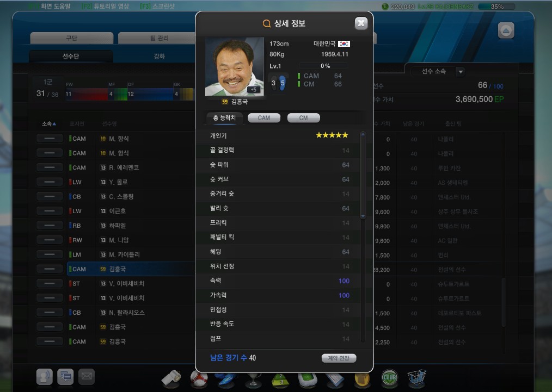Switch to the CAM stats tab
This screenshot has height=392, width=552.
tap(264, 118)
